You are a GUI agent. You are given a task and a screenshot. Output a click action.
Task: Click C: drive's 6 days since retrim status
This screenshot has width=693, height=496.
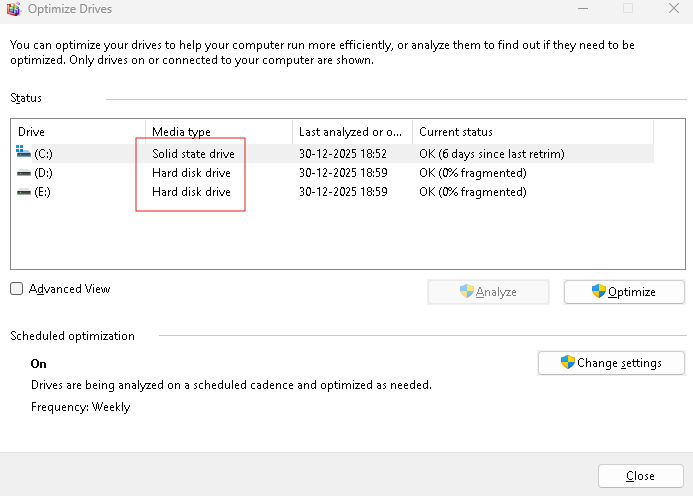point(492,154)
